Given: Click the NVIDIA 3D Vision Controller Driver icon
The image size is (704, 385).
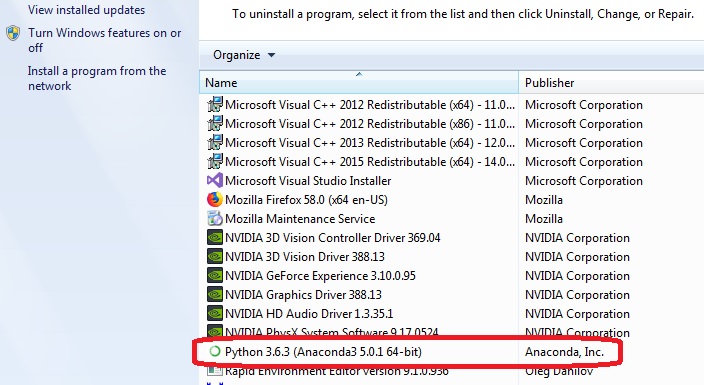Looking at the screenshot, I should pos(215,238).
